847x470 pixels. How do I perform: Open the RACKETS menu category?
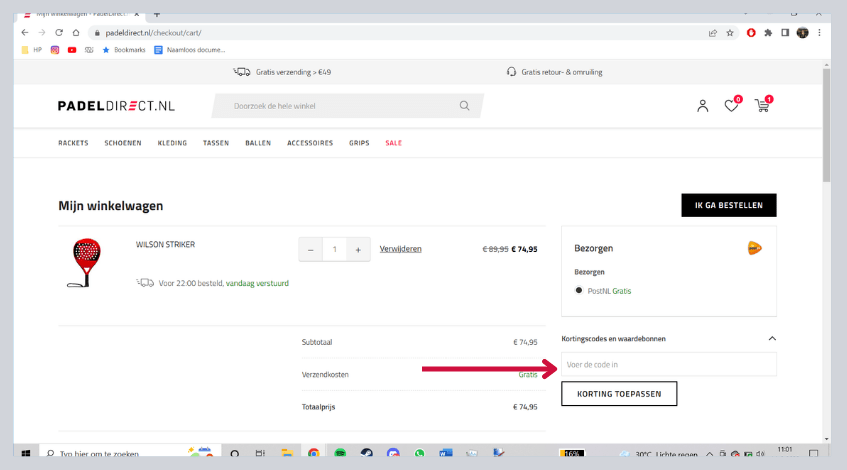coord(73,143)
